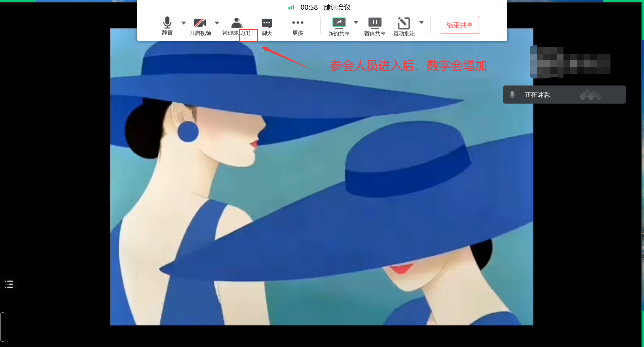Viewport: 644px width, 347px height.
Task: Click the 结束共享 end sharing button
Action: [460, 25]
